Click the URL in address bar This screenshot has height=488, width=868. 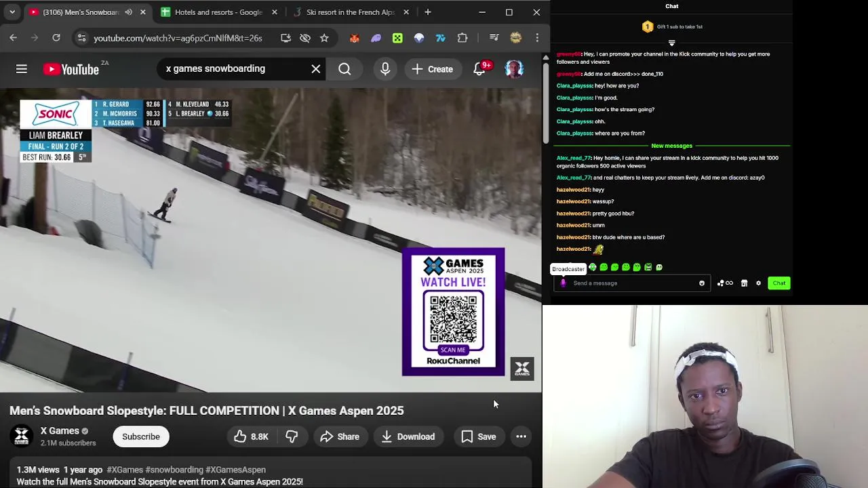178,38
